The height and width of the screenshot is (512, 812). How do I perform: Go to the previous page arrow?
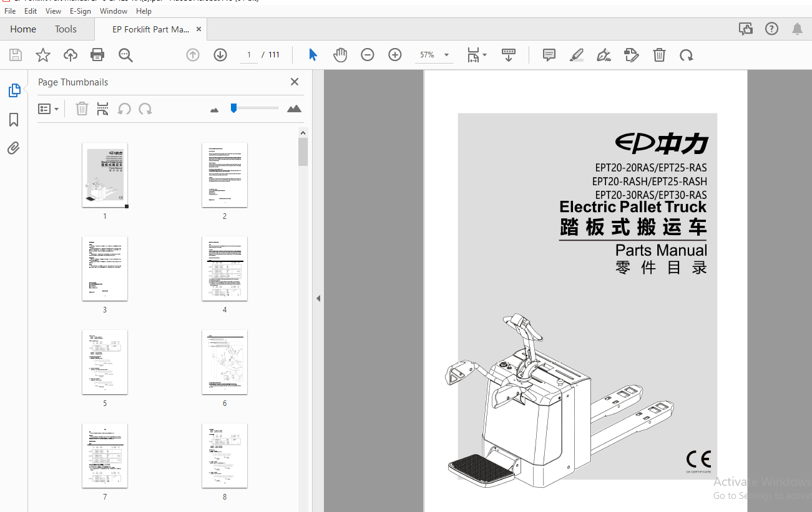(193, 55)
